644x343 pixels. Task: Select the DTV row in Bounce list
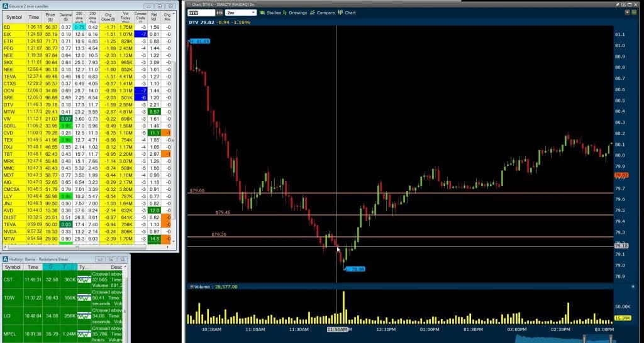[86, 105]
